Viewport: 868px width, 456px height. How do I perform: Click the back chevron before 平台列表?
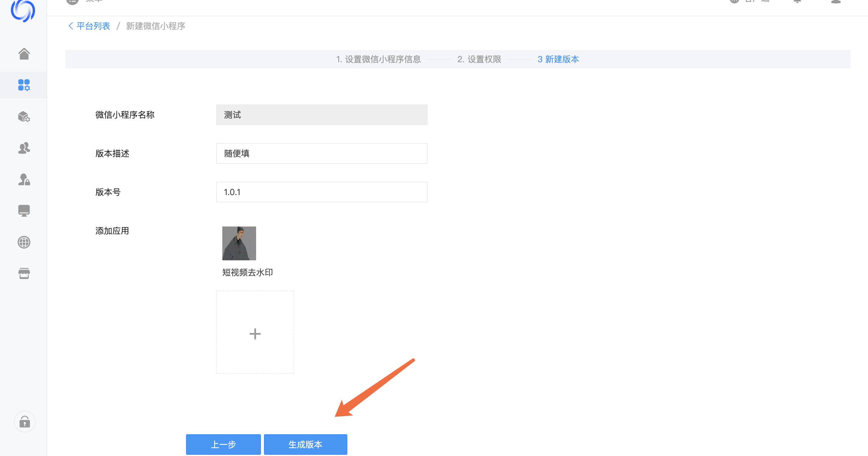70,26
